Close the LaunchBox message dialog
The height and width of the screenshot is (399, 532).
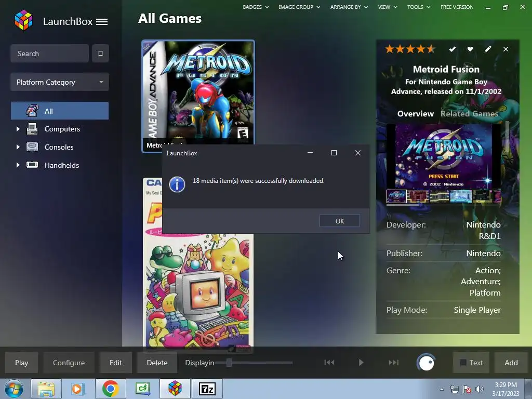point(357,153)
